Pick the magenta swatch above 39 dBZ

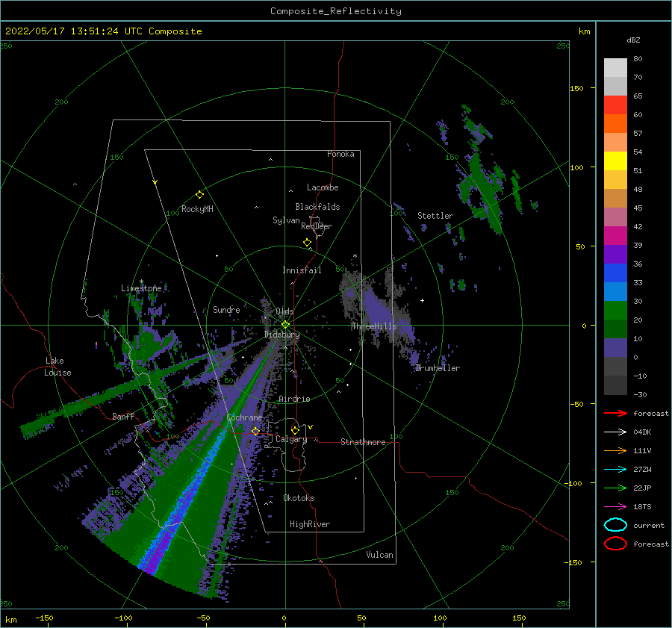click(x=615, y=236)
